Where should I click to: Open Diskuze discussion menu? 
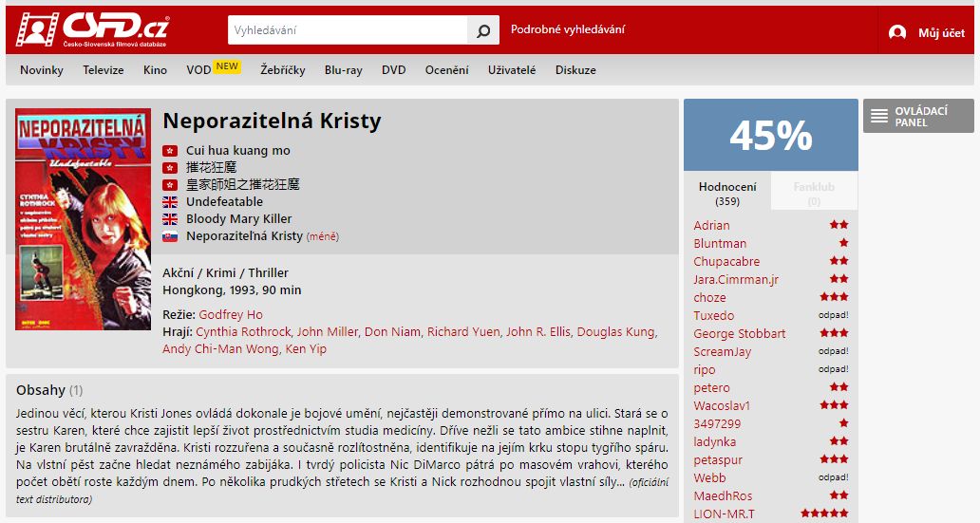(x=575, y=70)
